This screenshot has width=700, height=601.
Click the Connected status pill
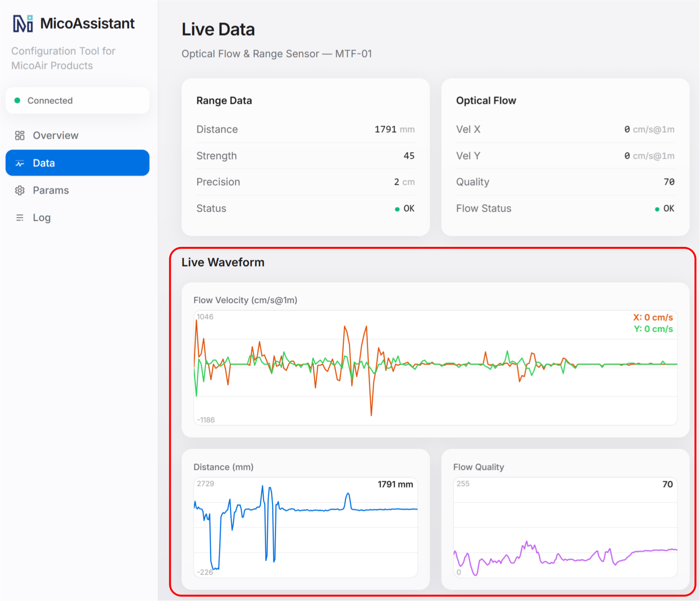77,101
